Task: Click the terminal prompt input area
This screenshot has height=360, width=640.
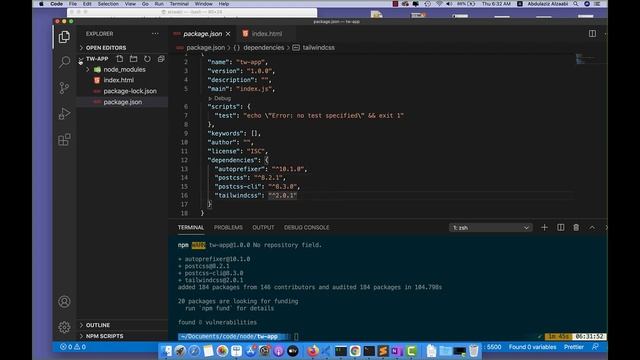Action: coord(296,336)
